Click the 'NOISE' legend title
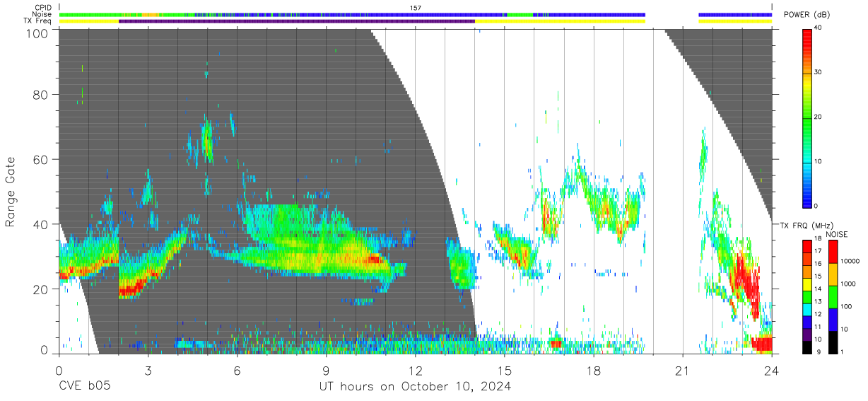 point(837,234)
